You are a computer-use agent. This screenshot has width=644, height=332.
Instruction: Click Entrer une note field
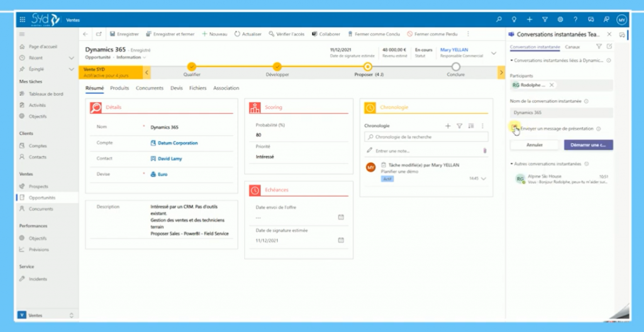tap(423, 151)
